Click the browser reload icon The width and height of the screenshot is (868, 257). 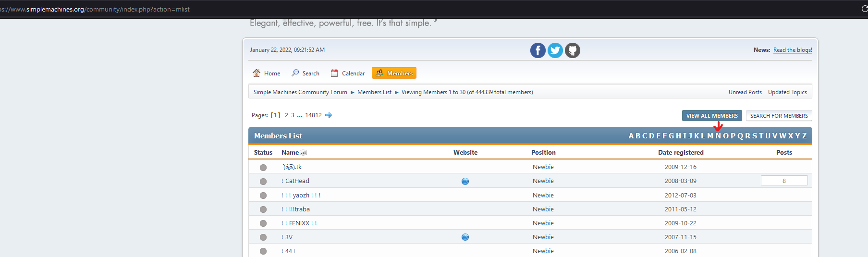click(864, 9)
